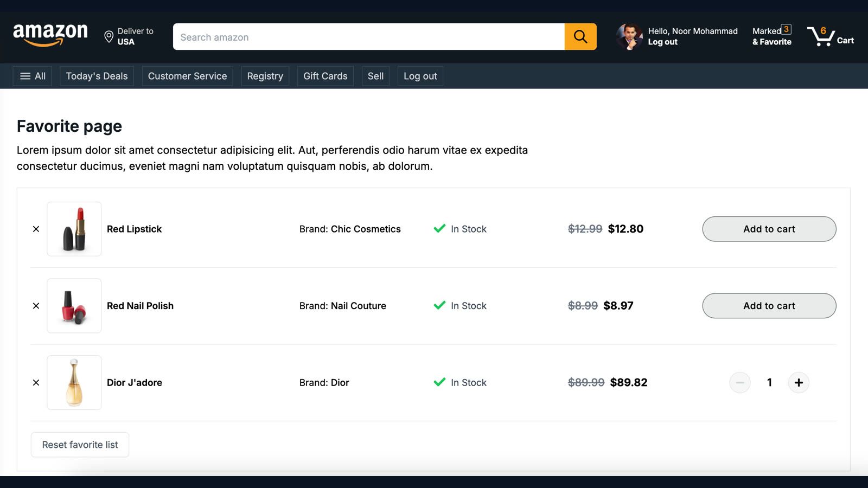
Task: Click Brand: Dior text
Action: tap(324, 383)
